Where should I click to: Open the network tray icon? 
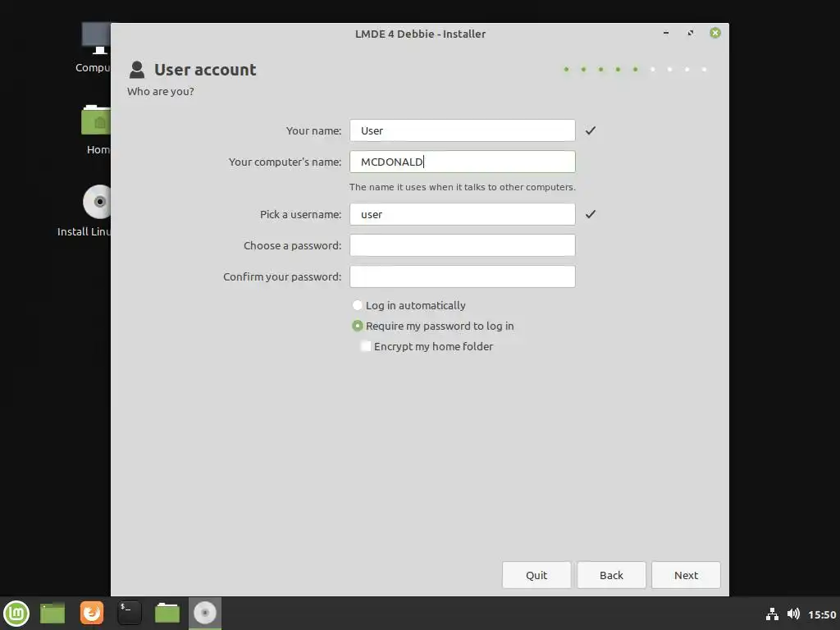point(772,614)
